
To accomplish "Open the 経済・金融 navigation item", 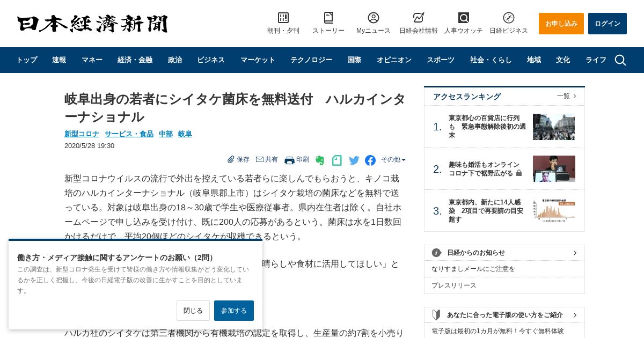I will point(135,60).
